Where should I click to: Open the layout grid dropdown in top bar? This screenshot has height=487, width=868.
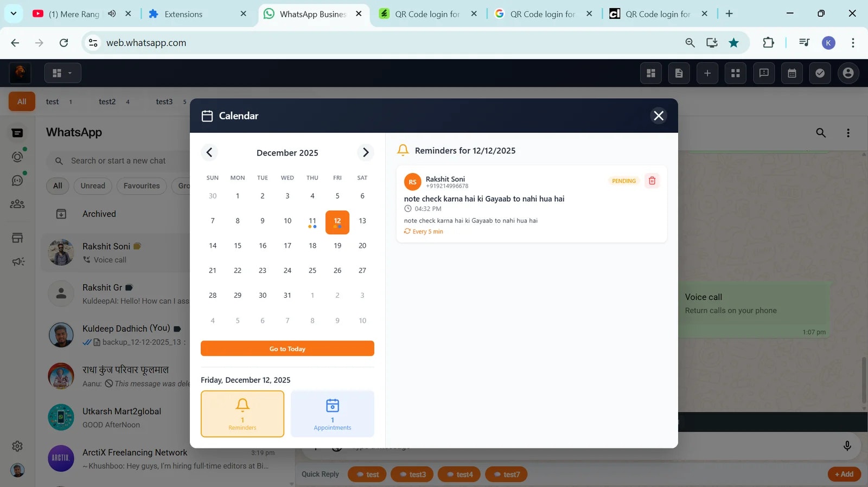point(62,73)
